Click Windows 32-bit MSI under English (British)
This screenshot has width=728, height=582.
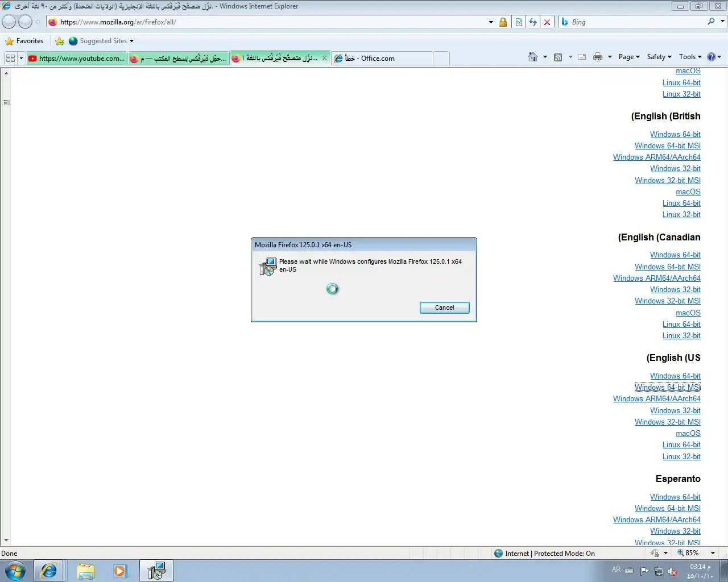coord(668,181)
